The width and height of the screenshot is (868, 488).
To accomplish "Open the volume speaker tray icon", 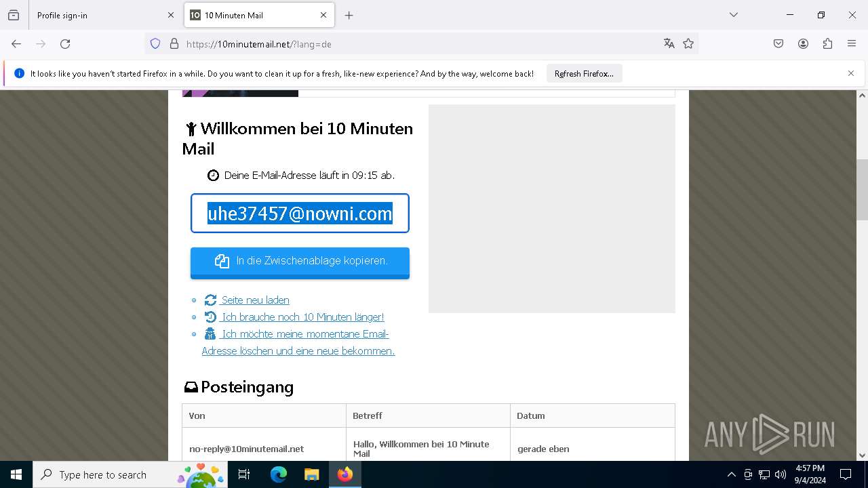I will pos(781,474).
